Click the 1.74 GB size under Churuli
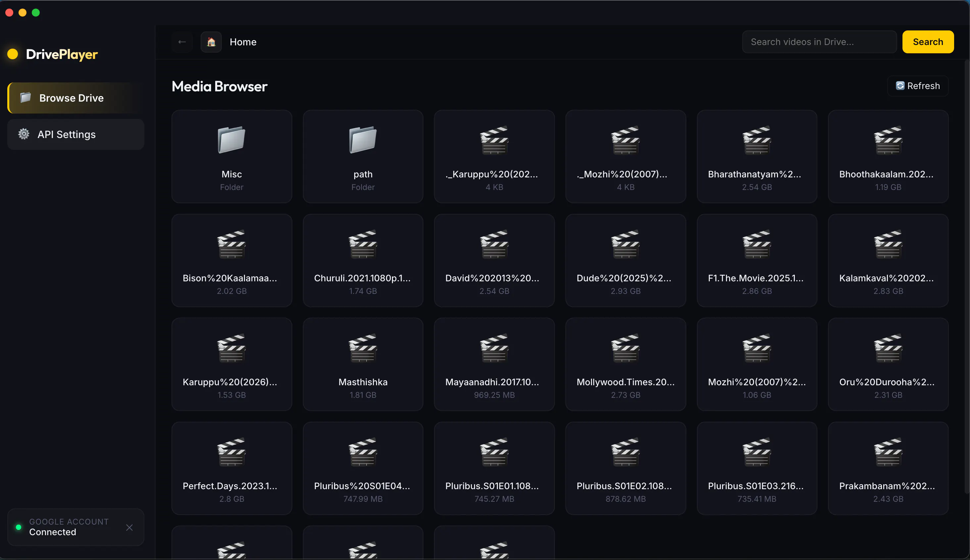The height and width of the screenshot is (560, 970). click(363, 291)
